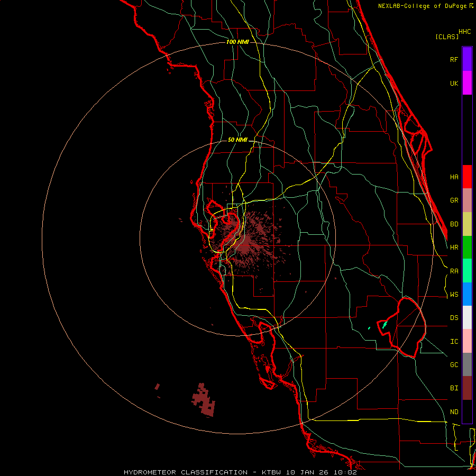476x476 pixels.
Task: Click the 'NEXLAB-College of DuPage' credit text
Action: click(422, 6)
